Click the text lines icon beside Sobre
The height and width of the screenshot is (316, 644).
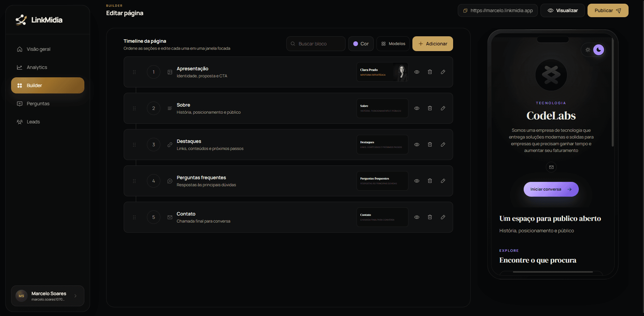[170, 108]
